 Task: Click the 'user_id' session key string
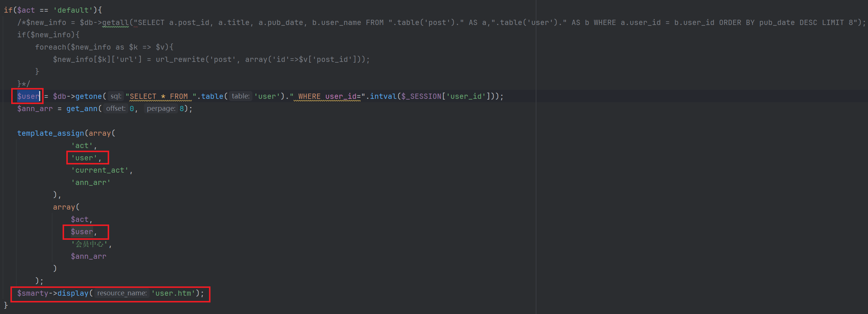pyautogui.click(x=466, y=96)
